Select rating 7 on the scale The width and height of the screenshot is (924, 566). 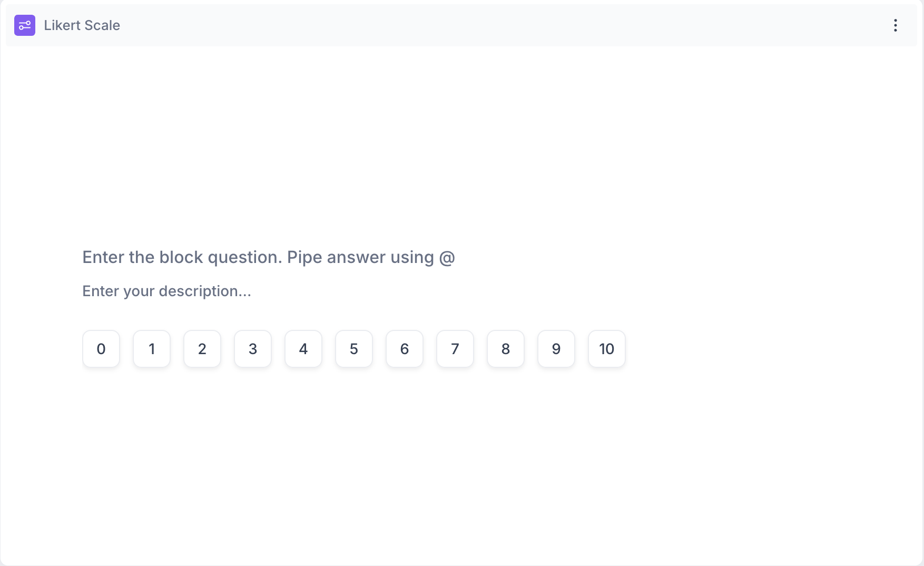click(x=455, y=349)
